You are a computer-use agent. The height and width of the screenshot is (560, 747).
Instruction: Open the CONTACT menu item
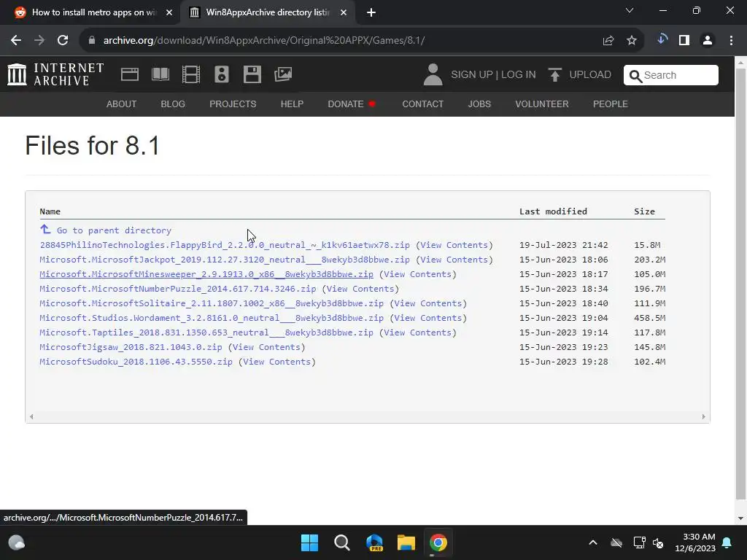tap(422, 104)
